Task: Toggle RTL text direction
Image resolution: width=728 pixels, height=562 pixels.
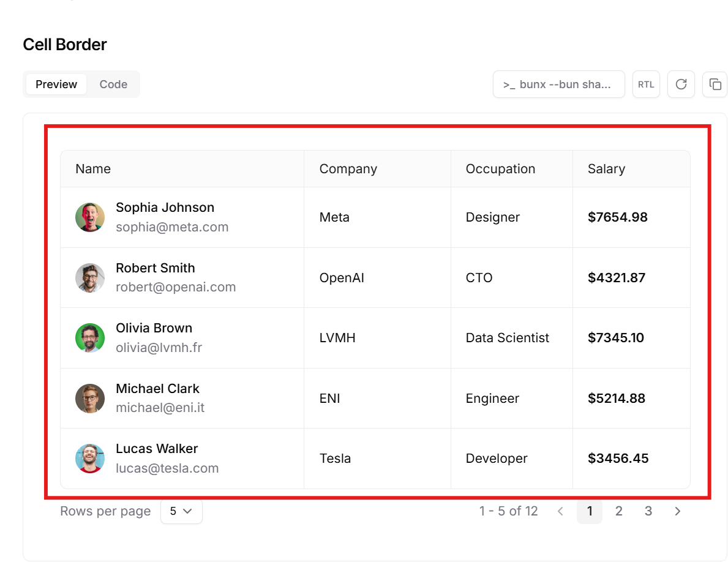Action: pos(646,84)
